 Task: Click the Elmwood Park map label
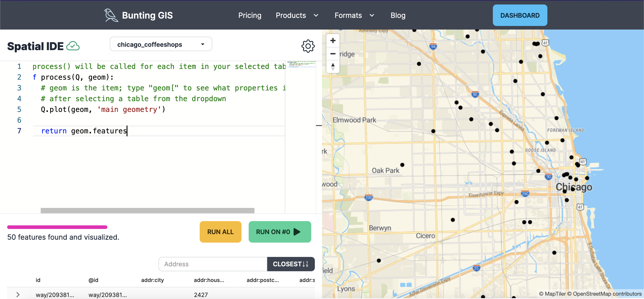[x=354, y=120]
